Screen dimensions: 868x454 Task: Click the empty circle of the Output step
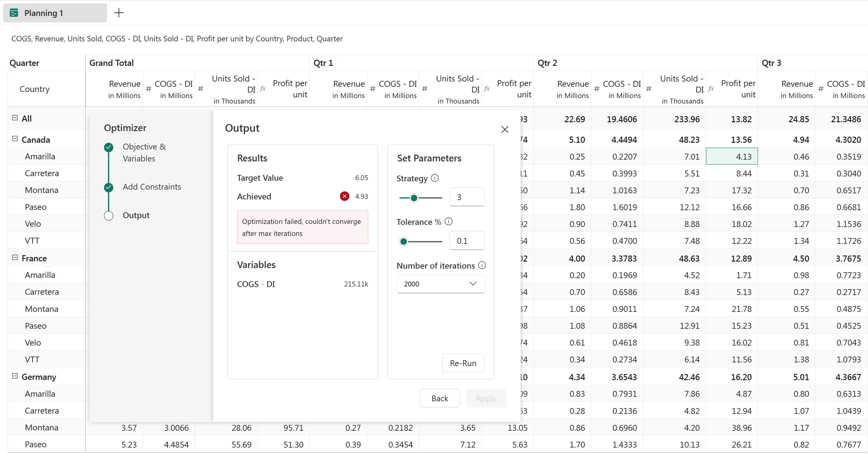pyautogui.click(x=108, y=216)
